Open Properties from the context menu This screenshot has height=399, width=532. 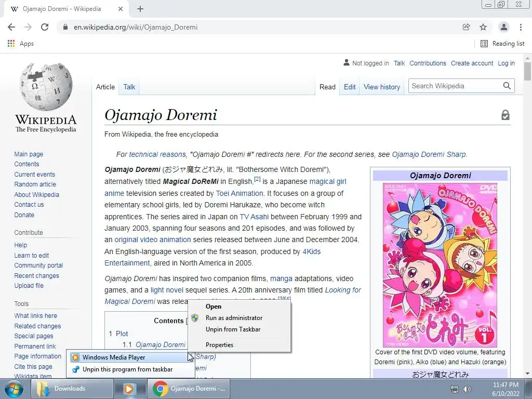pos(240,345)
